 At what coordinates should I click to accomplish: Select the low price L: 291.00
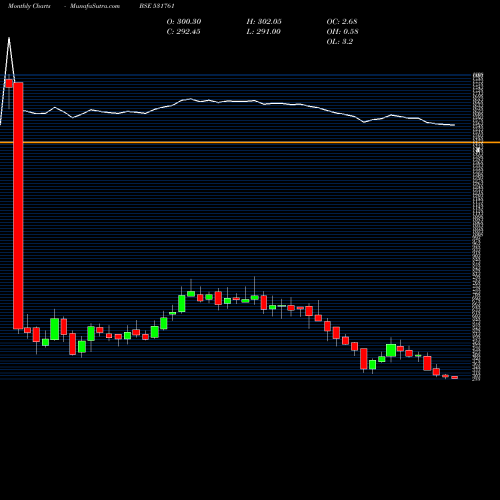coord(263,32)
